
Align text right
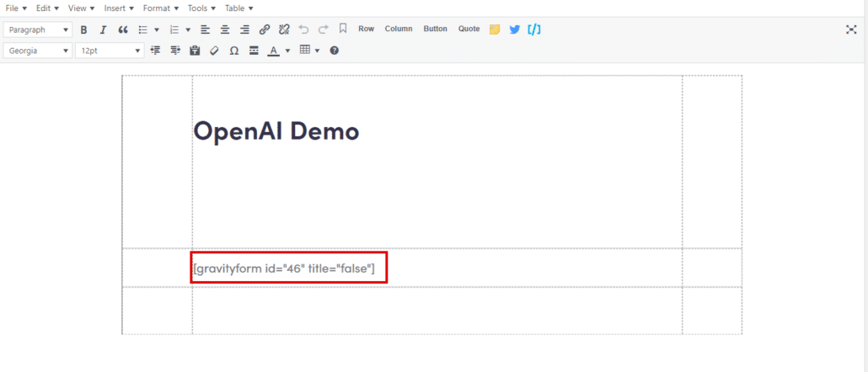coord(244,29)
